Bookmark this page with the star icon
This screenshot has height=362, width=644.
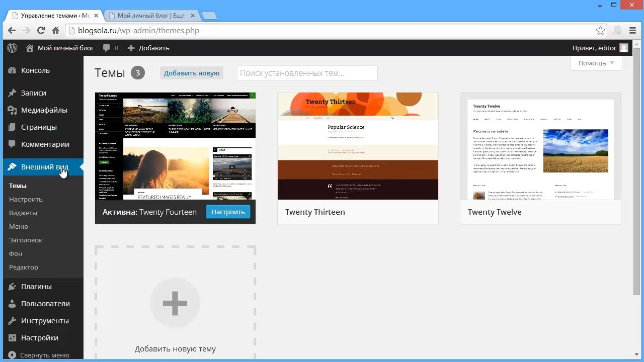click(x=600, y=31)
